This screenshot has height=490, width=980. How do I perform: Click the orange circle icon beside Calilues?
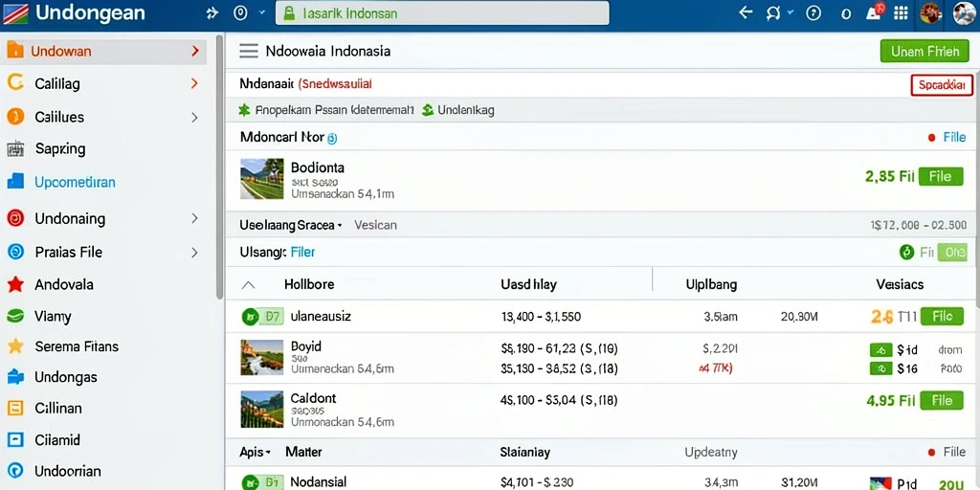(x=15, y=116)
